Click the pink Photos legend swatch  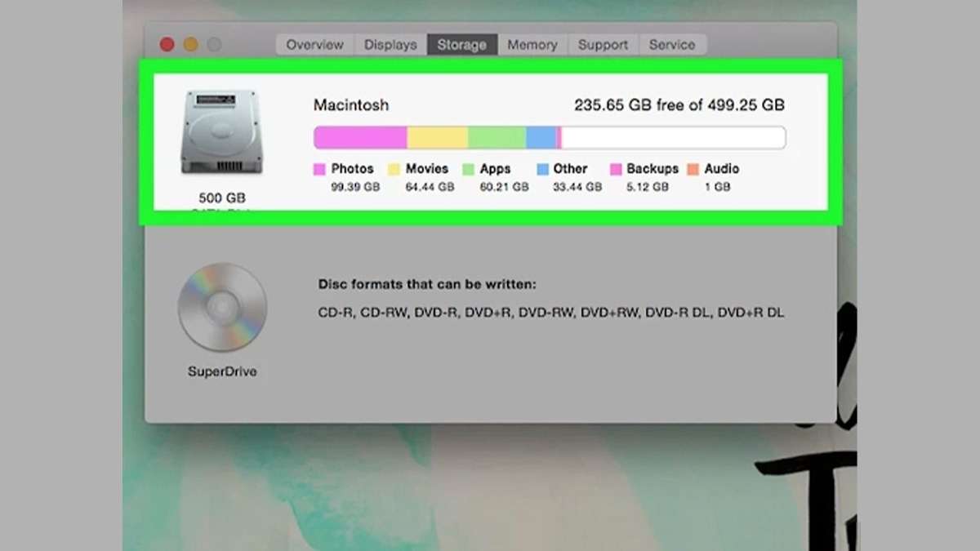[x=320, y=170]
